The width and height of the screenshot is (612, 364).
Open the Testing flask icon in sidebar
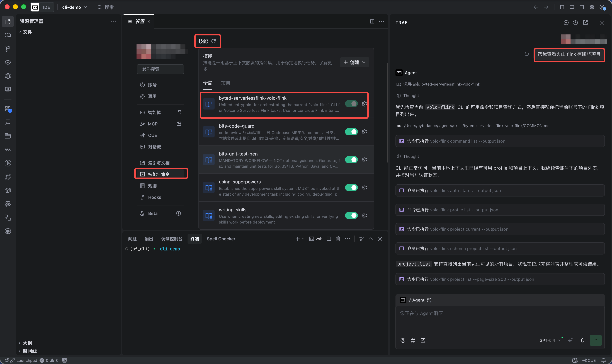[x=8, y=122]
